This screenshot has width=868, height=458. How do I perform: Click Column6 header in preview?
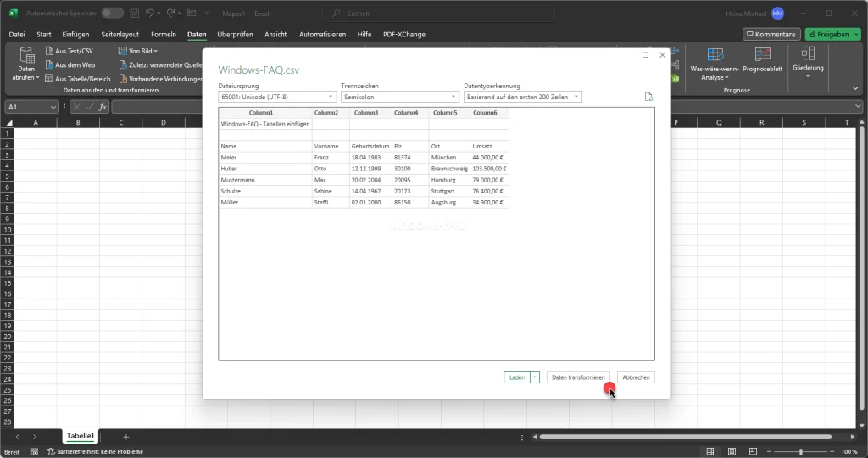click(x=489, y=113)
